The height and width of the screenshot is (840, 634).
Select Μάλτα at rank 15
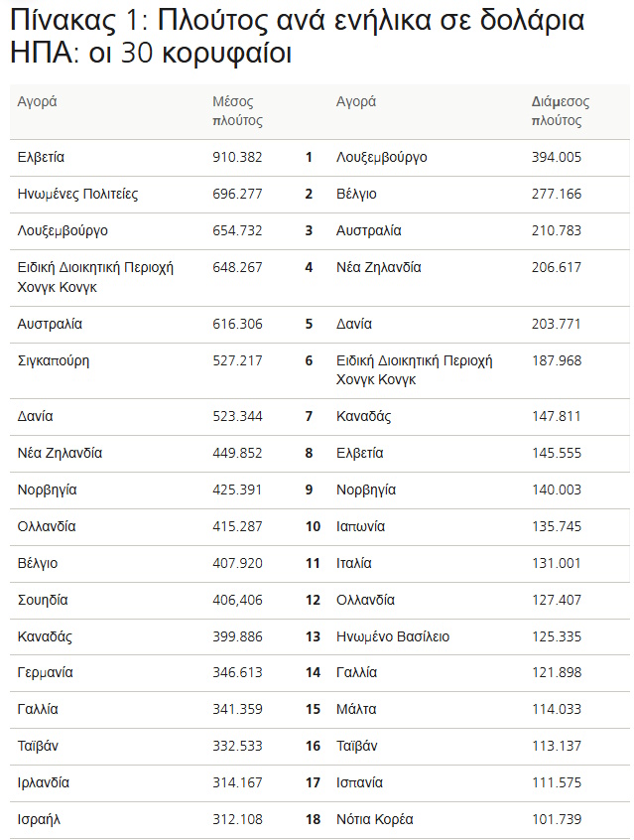coord(356,709)
